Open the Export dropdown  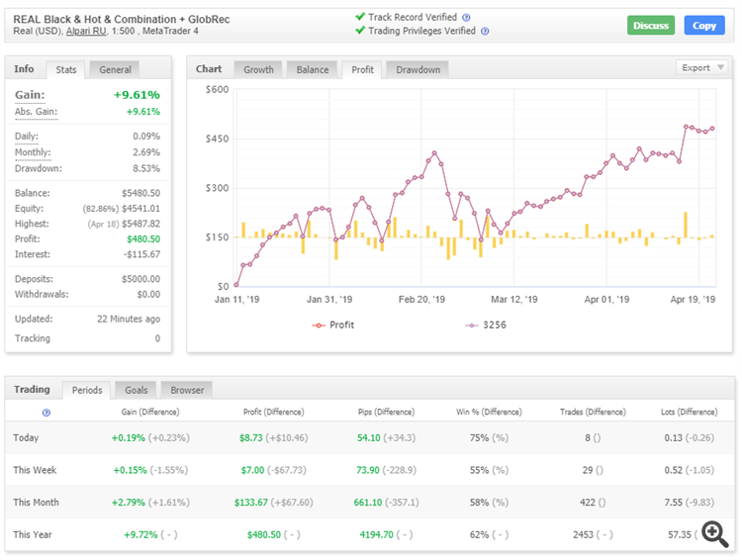[702, 67]
